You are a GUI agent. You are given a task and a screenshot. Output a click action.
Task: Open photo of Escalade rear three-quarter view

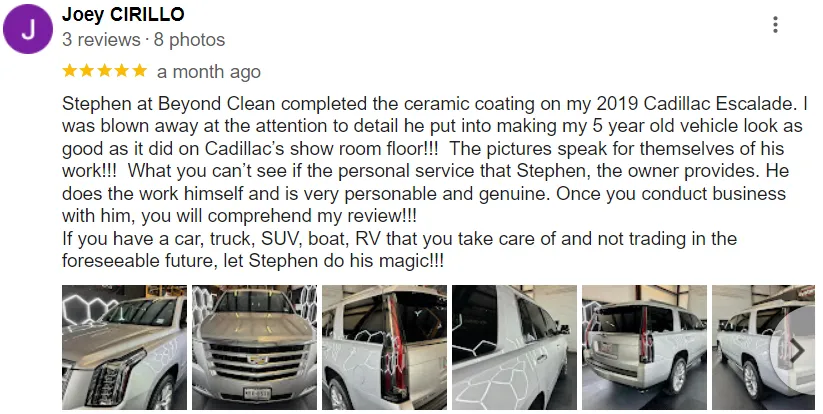(645, 347)
